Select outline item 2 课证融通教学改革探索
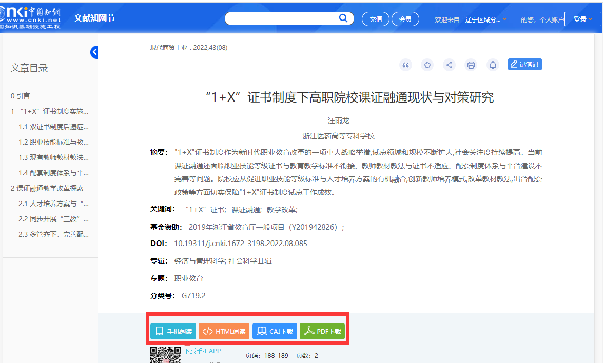 47,188
